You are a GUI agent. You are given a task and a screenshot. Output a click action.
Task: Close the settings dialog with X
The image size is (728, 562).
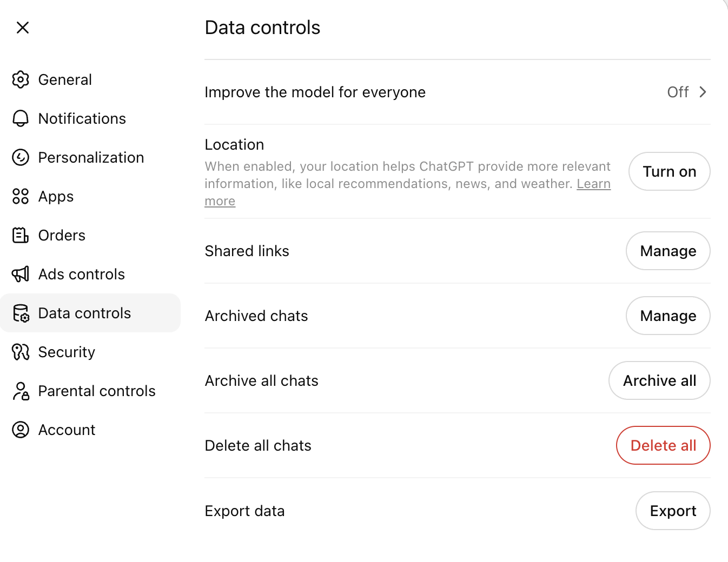pos(23,28)
